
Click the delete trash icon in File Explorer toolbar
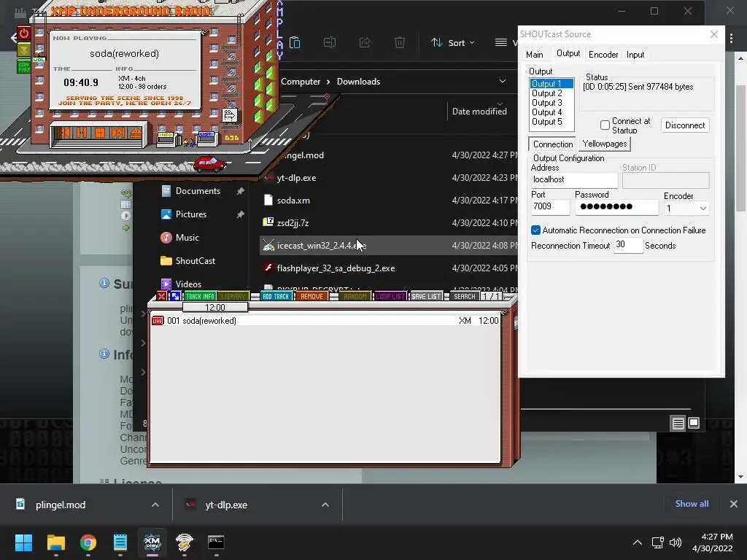click(399, 43)
